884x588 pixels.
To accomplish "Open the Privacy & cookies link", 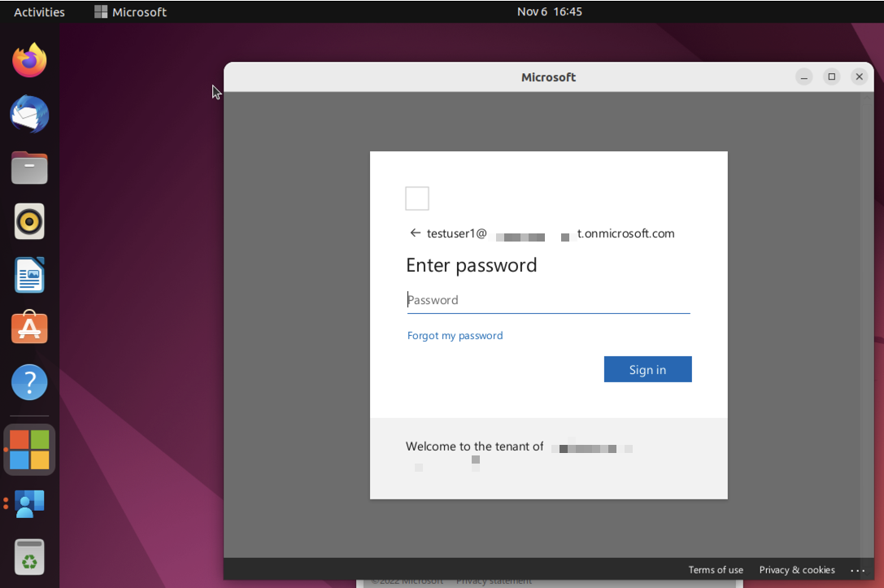I will (x=797, y=569).
